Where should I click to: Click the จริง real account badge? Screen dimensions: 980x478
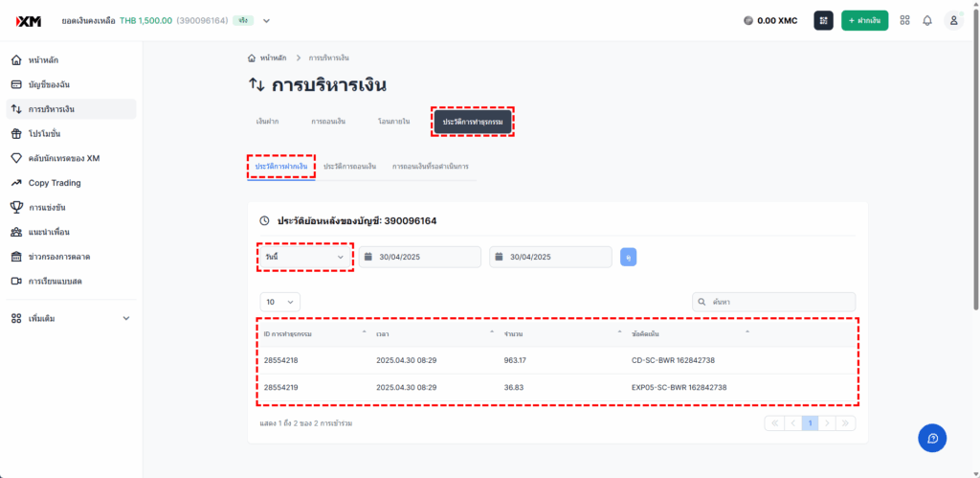click(243, 21)
